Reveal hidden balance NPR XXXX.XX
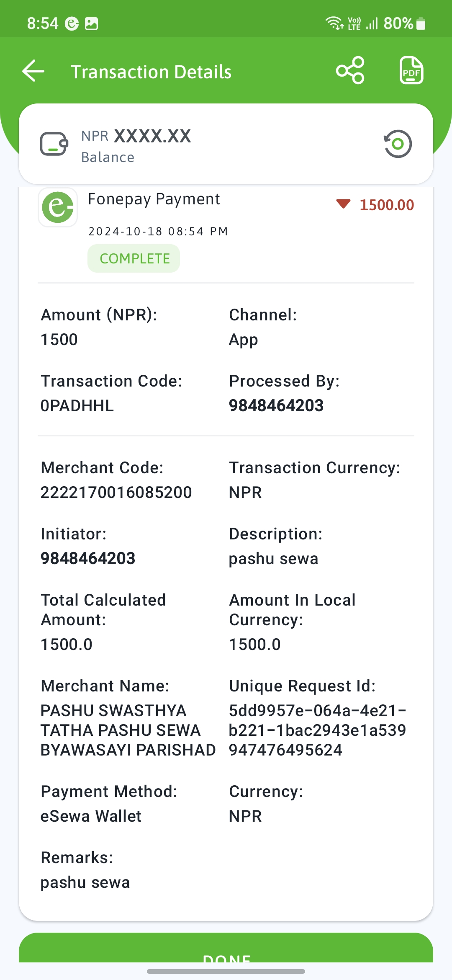452x980 pixels. pos(136,136)
